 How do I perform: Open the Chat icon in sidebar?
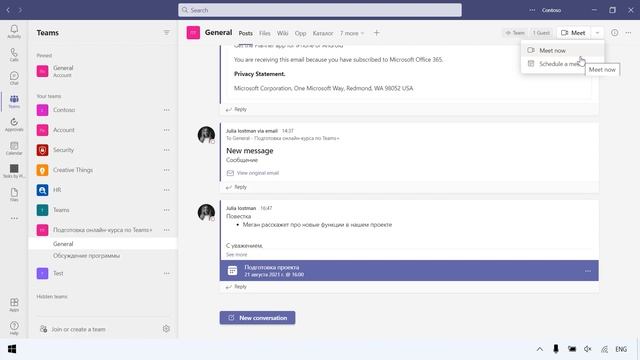pos(14,78)
